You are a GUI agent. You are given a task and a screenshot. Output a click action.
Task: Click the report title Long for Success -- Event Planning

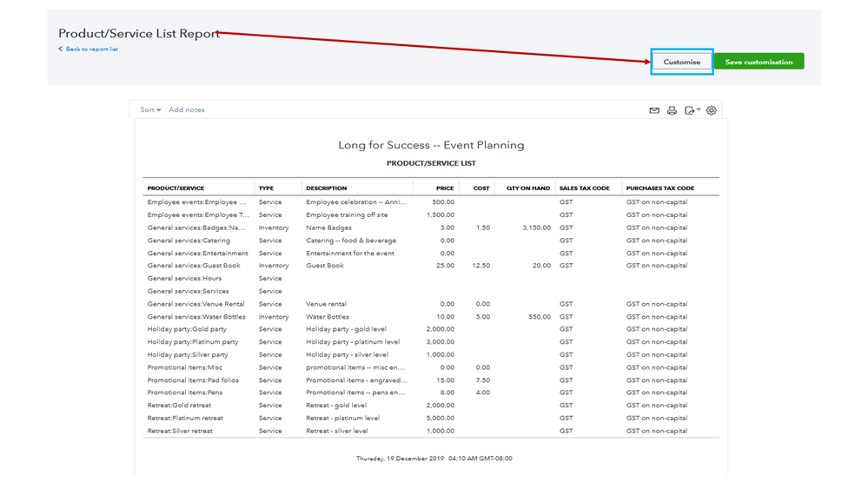[x=431, y=145]
